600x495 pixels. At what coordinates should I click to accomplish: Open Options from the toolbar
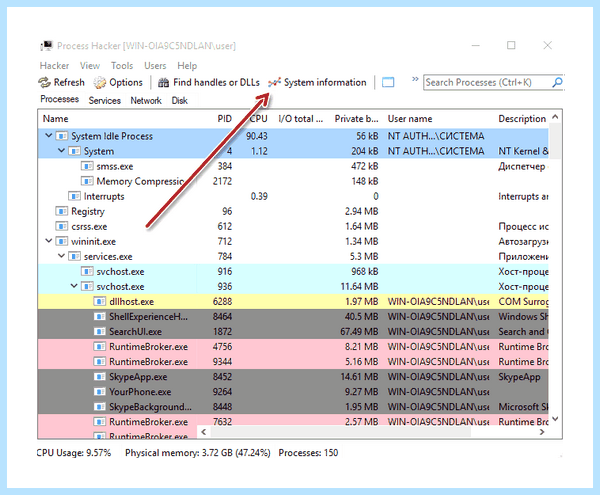118,83
